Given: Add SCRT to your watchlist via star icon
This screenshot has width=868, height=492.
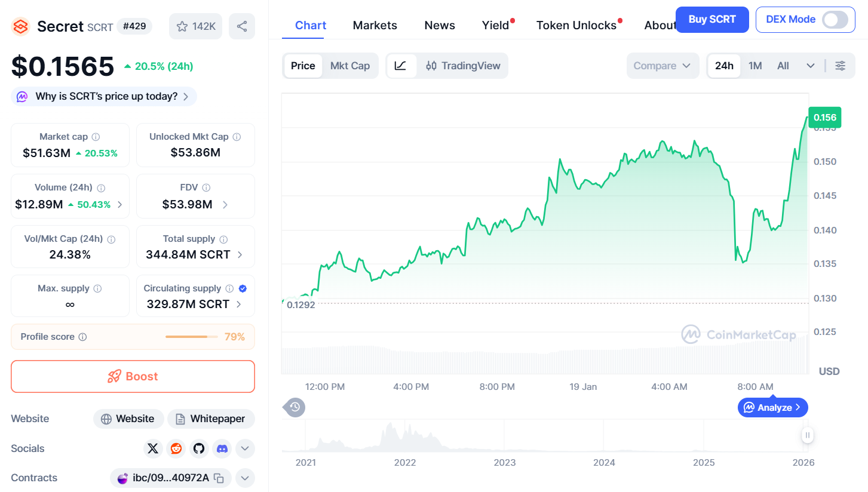Looking at the screenshot, I should [195, 26].
